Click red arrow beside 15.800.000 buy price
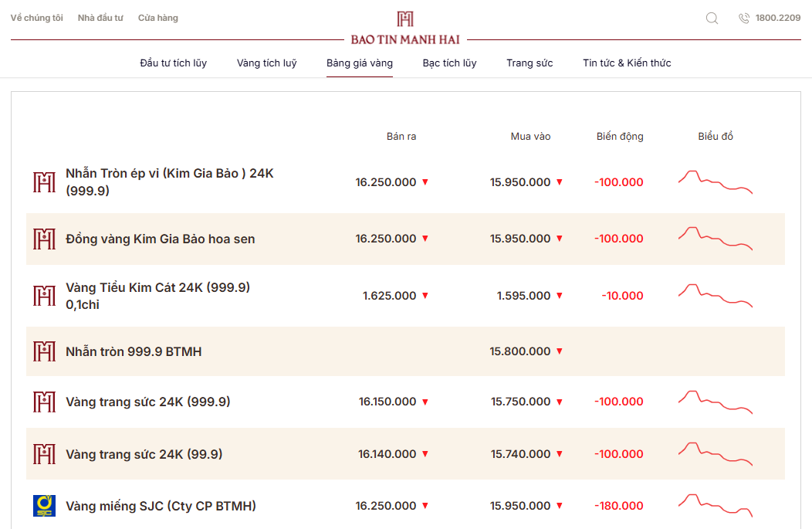Viewport: 812px width, 529px height. [560, 351]
